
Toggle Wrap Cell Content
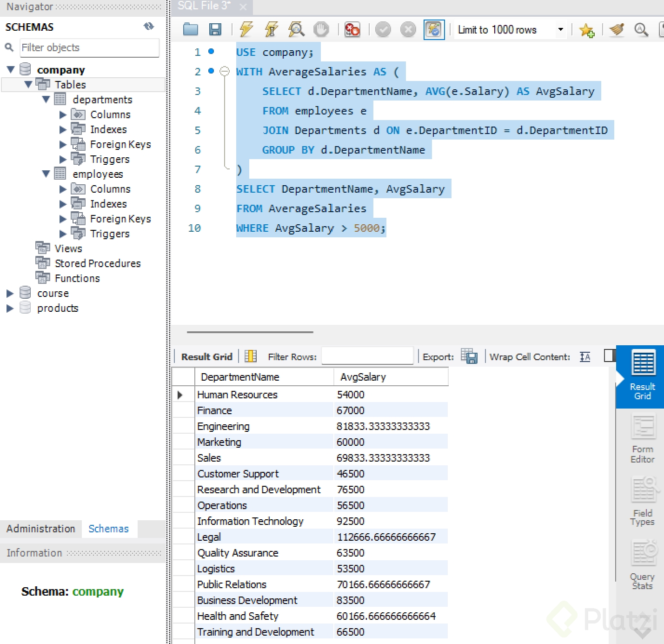585,357
